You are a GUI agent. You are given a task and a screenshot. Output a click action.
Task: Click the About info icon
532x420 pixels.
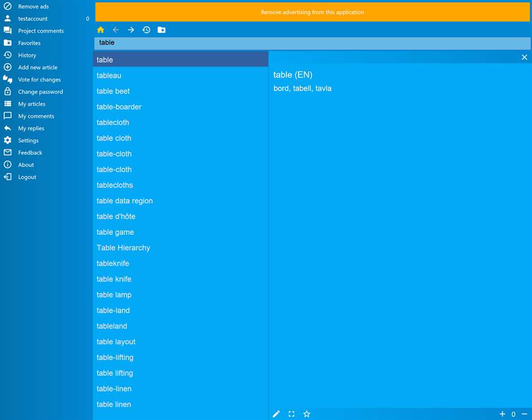point(7,165)
